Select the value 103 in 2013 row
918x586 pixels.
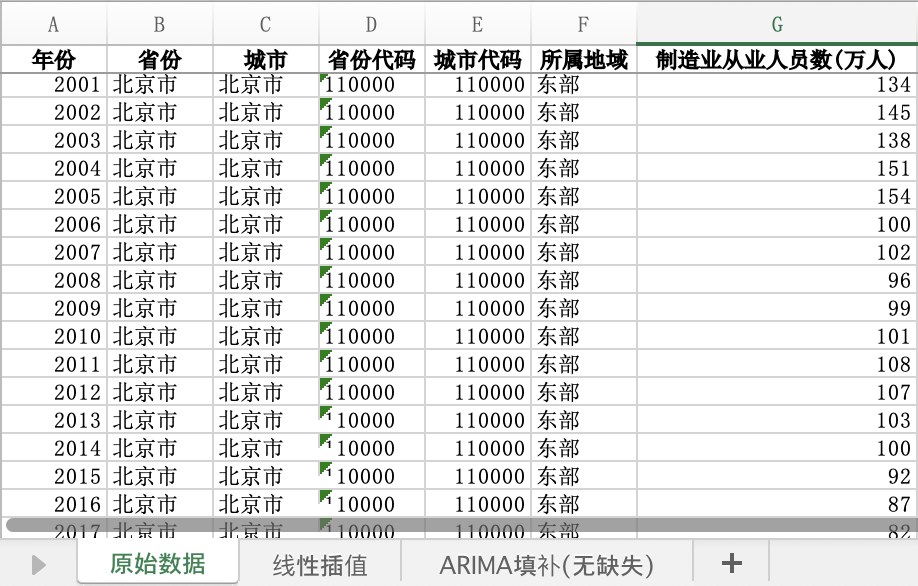777,420
